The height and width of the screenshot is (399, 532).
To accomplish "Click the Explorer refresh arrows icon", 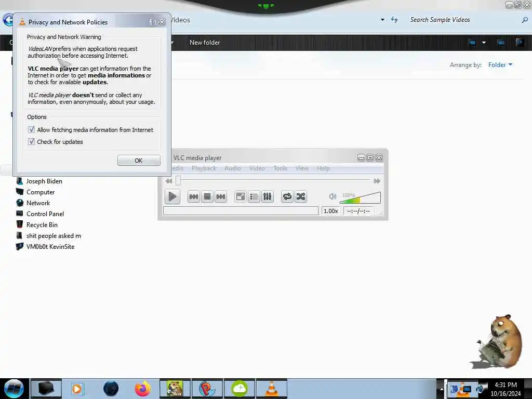I will [x=394, y=20].
